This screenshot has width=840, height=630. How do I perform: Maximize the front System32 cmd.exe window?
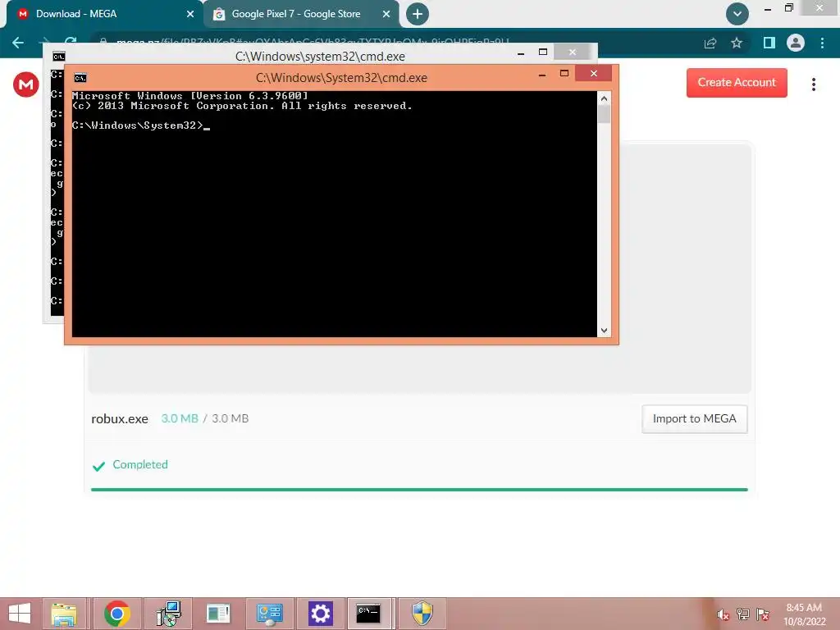click(564, 73)
